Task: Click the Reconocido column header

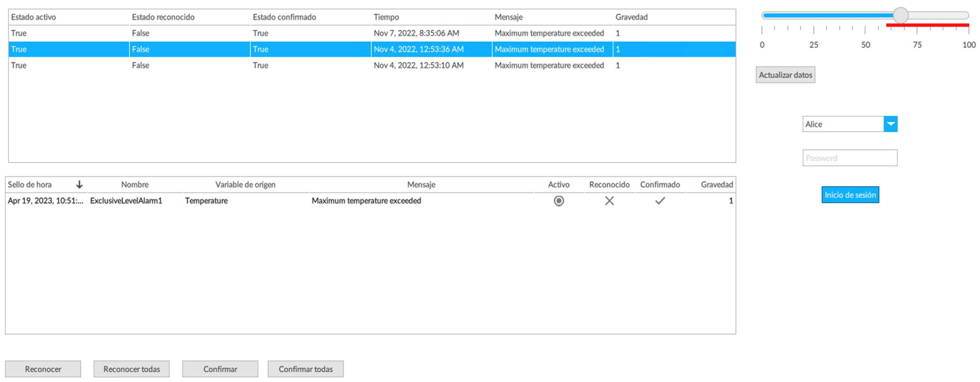Action: click(609, 184)
